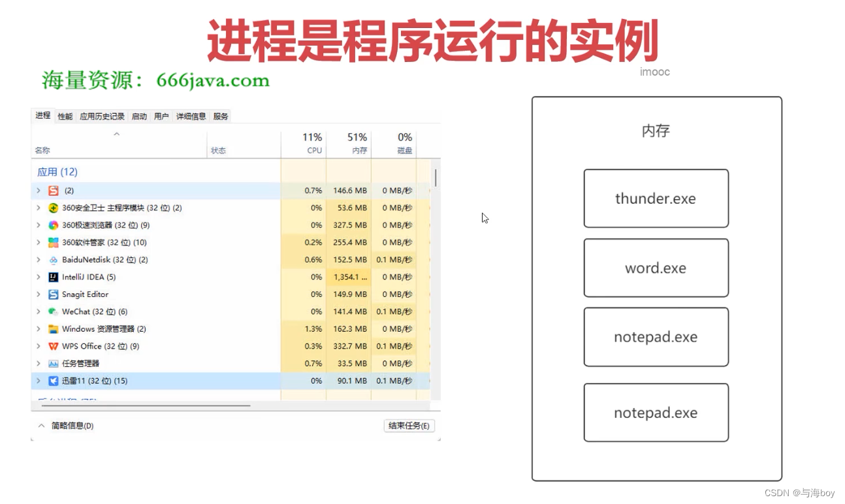Click the 146.6 MB memory value
Image resolution: width=845 pixels, height=504 pixels.
(350, 191)
